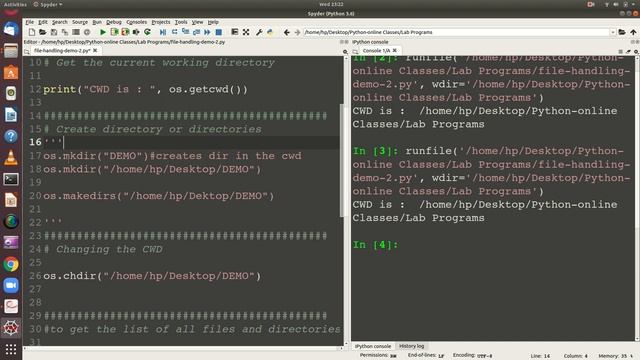
Task: Open the Help menu
Action: (213, 22)
